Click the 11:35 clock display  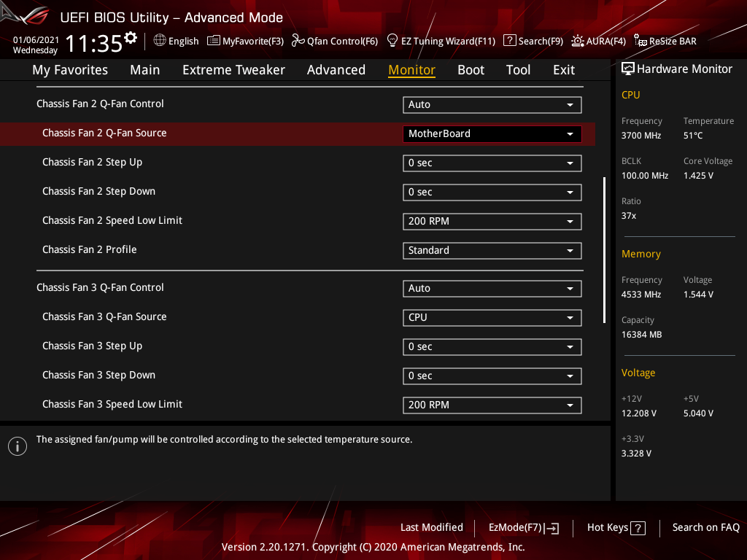tap(94, 43)
